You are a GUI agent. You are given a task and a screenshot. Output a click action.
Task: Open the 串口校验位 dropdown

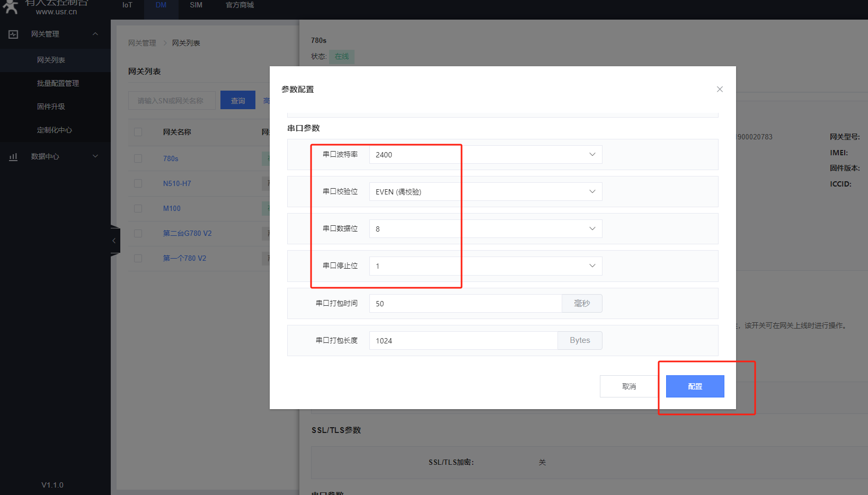tap(485, 192)
